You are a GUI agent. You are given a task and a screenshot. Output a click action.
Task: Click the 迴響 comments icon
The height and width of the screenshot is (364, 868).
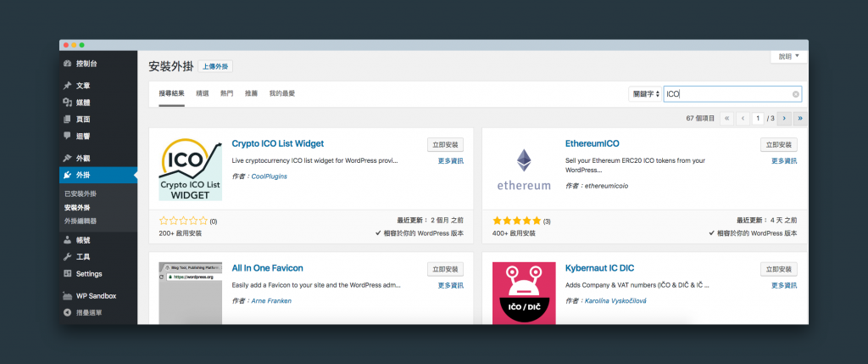click(68, 136)
